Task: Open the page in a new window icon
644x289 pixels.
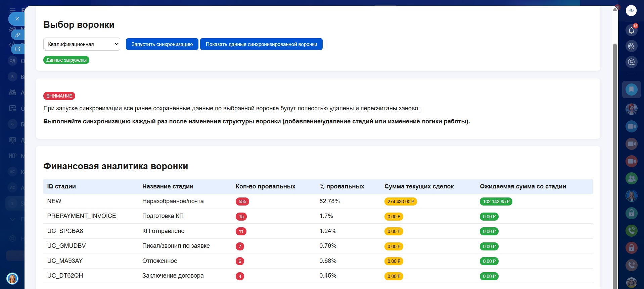Action: click(x=17, y=49)
